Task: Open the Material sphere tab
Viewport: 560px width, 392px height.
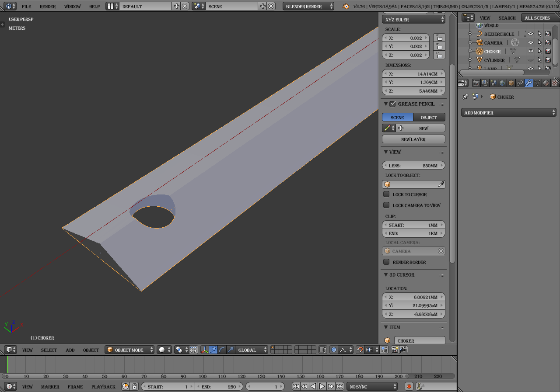Action: coord(546,83)
